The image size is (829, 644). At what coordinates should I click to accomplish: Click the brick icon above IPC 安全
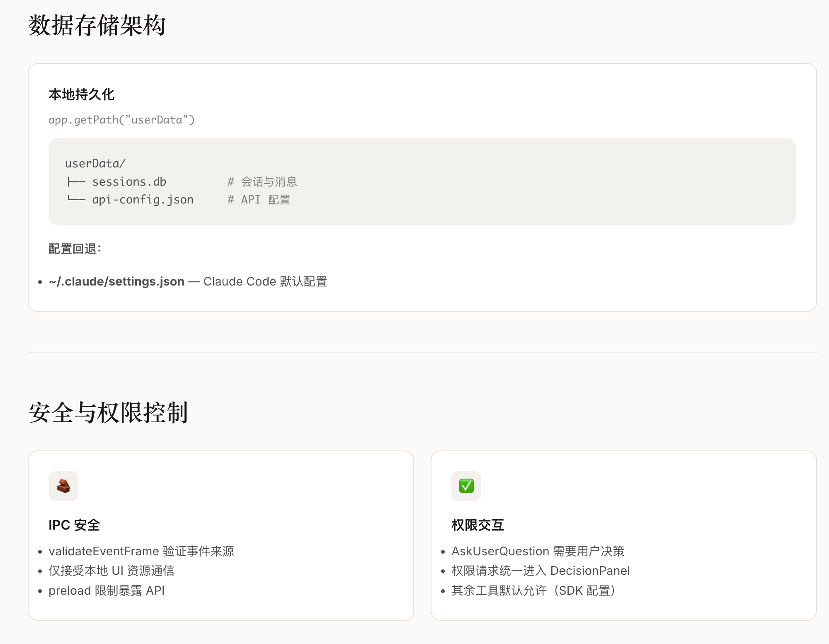[x=63, y=486]
